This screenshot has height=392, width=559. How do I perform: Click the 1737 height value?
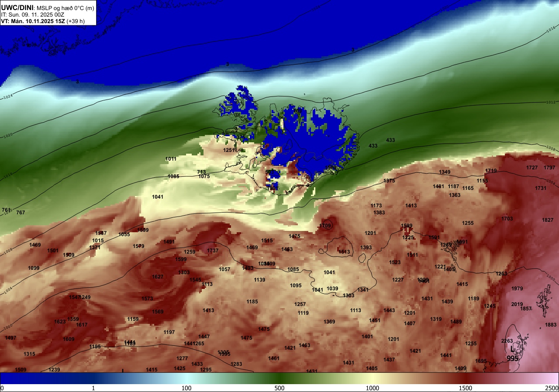coord(213,251)
